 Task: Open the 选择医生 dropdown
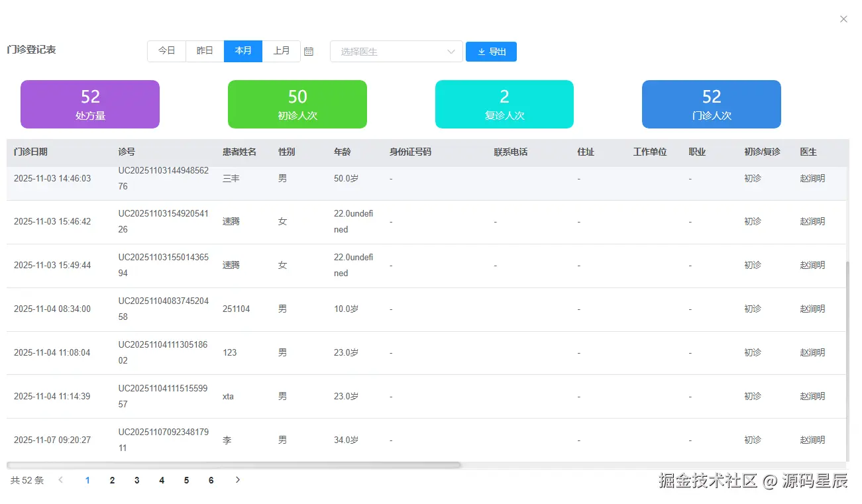396,51
